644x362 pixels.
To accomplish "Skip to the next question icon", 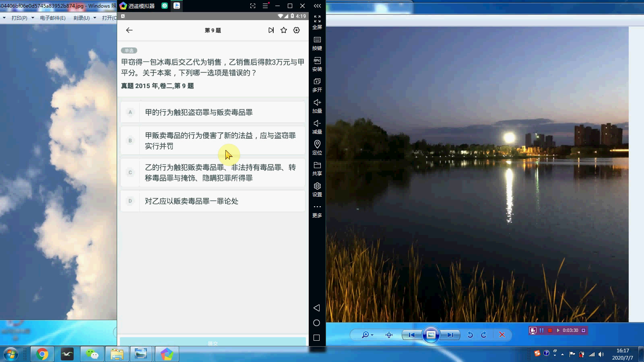I will (x=271, y=30).
